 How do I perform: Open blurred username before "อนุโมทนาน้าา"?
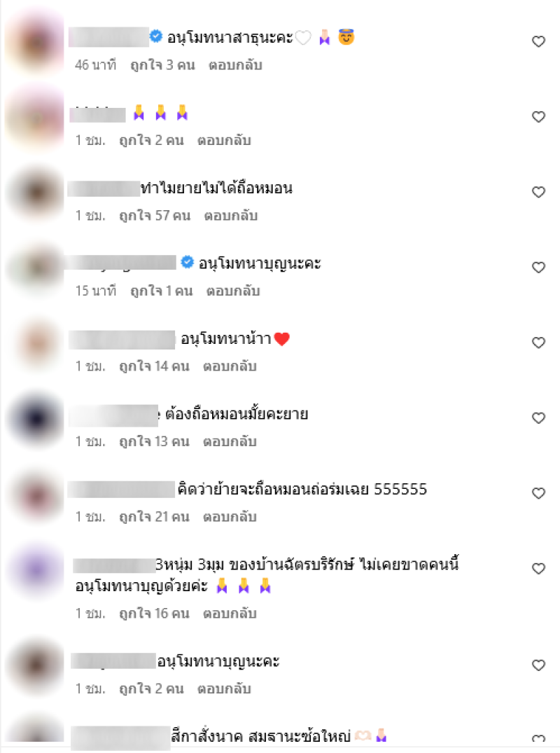[122, 340]
